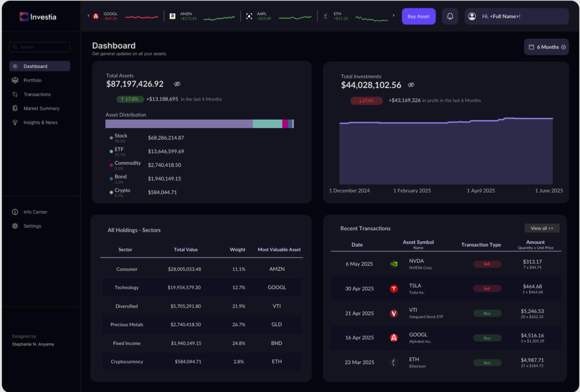The image size is (580, 392).
Task: Click the search magnifier icon
Action: click(x=15, y=47)
